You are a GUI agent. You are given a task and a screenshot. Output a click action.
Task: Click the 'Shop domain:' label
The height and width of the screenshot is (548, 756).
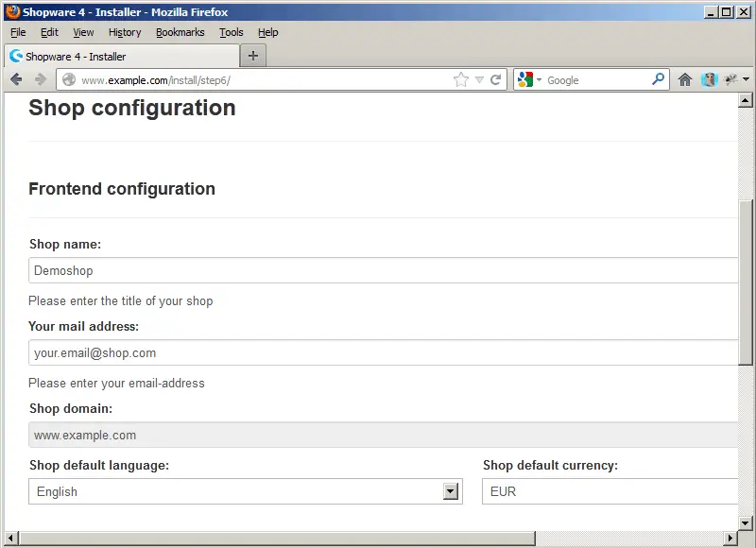[71, 409]
